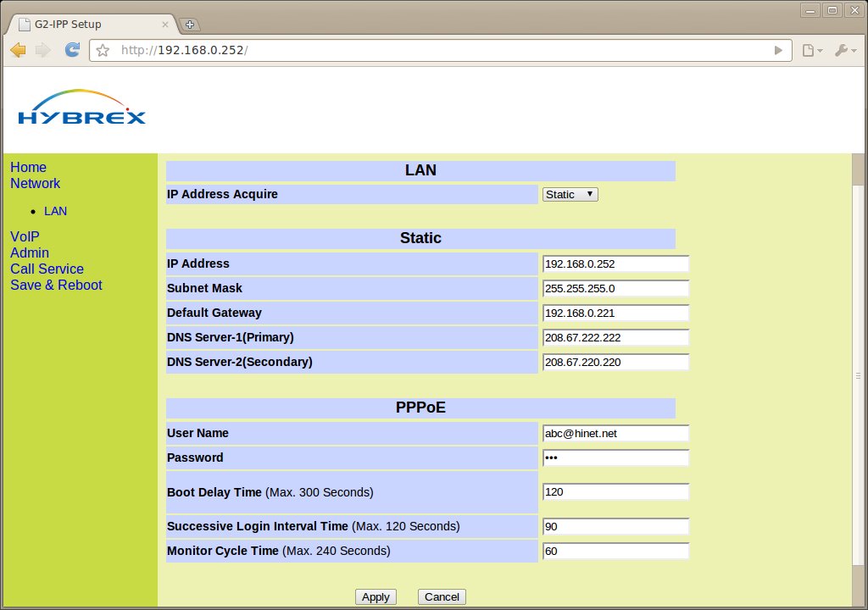Click the Default Gateway input field
This screenshot has width=868, height=610.
tap(615, 313)
